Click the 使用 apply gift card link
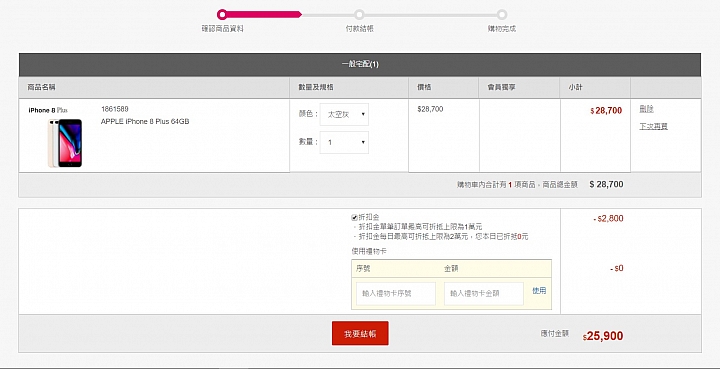 [539, 291]
